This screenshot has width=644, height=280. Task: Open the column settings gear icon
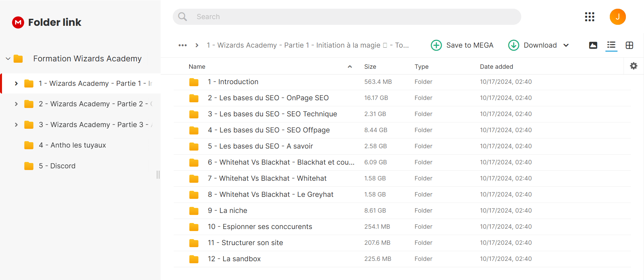tap(634, 66)
